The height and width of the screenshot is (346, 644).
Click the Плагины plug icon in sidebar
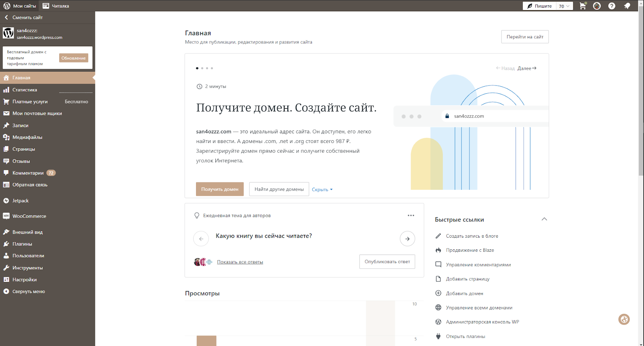coord(6,244)
